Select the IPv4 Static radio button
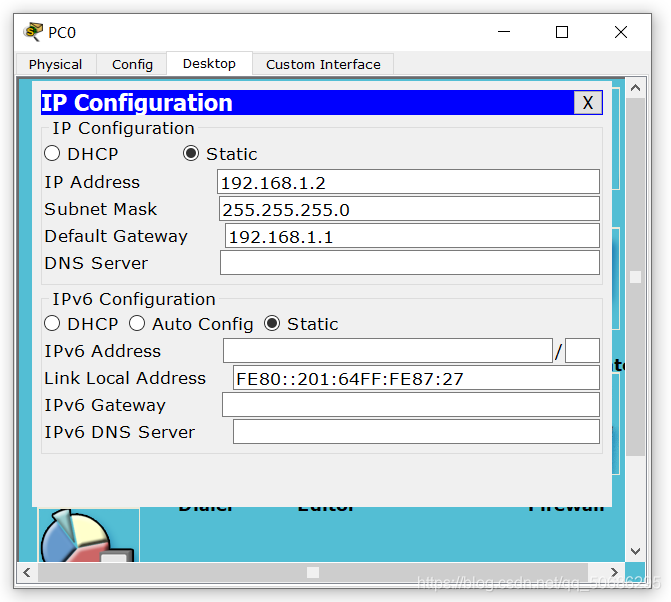The image size is (671, 602). (x=191, y=154)
